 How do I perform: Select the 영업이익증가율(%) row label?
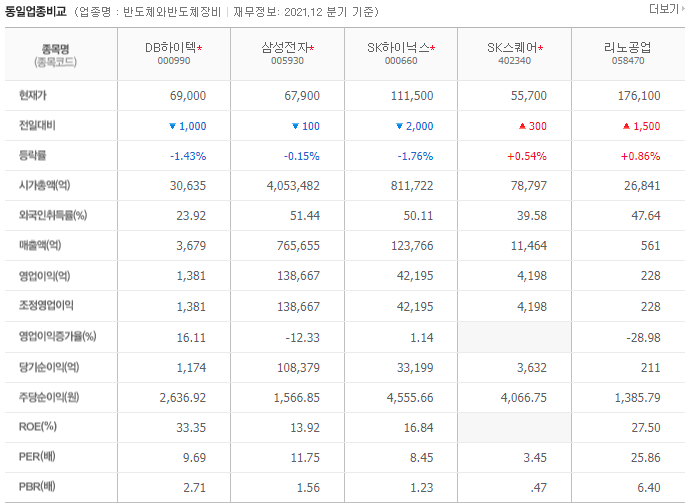tap(57, 336)
